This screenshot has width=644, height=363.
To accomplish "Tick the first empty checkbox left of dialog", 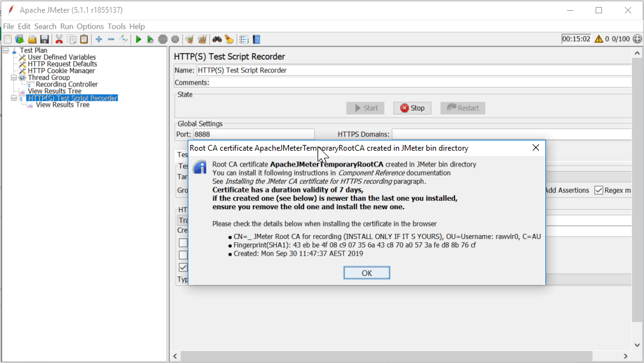I will click(x=183, y=242).
